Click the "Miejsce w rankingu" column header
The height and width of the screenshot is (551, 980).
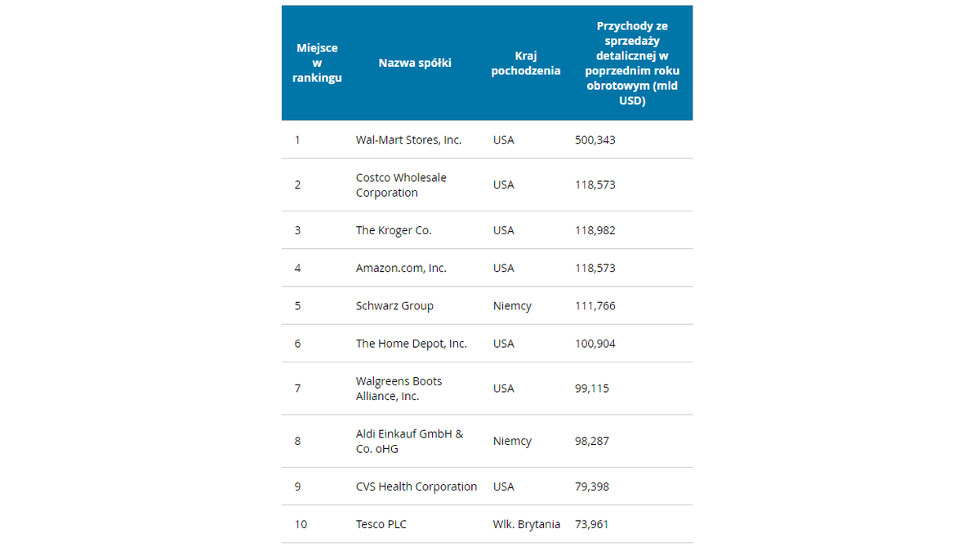[x=317, y=63]
